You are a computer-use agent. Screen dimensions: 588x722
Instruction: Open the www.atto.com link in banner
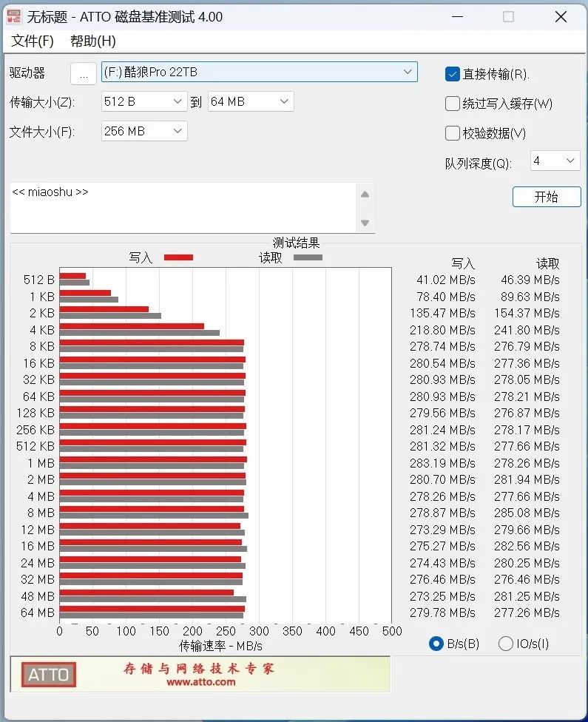click(200, 682)
